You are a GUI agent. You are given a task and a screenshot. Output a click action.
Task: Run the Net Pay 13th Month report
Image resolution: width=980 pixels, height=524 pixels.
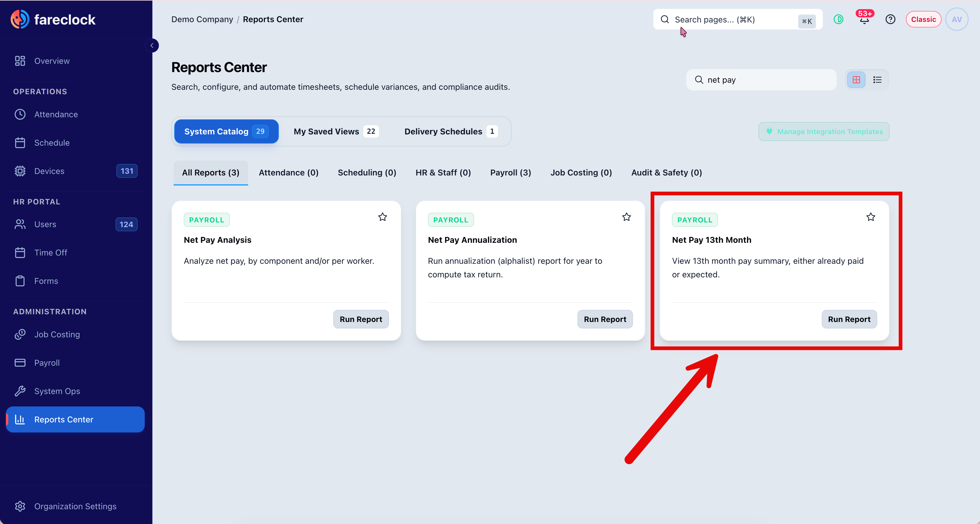click(x=849, y=319)
